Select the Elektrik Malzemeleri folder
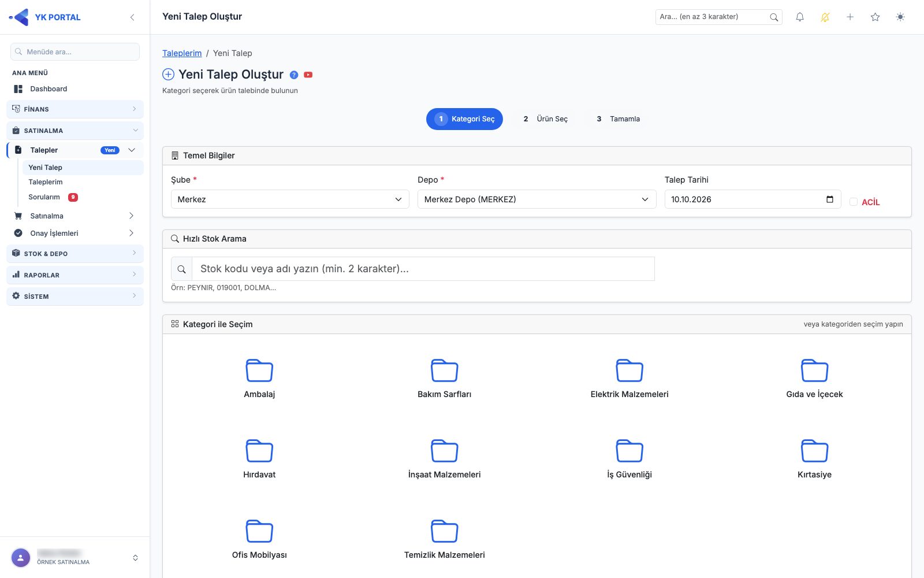 point(629,379)
